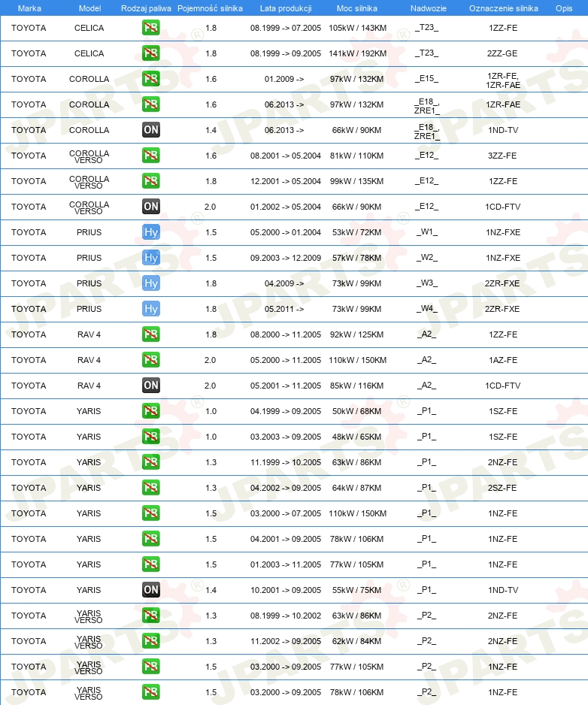Click ON diesel icon in Yaris 1.4 row
The width and height of the screenshot is (588, 705).
[x=150, y=590]
